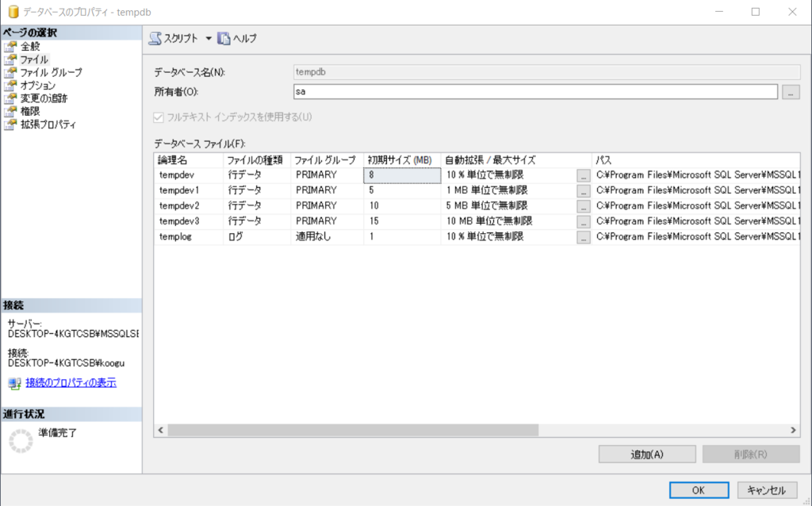Screen dimensions: 812x506
Task: Click the 追加(A) button
Action: 647,453
